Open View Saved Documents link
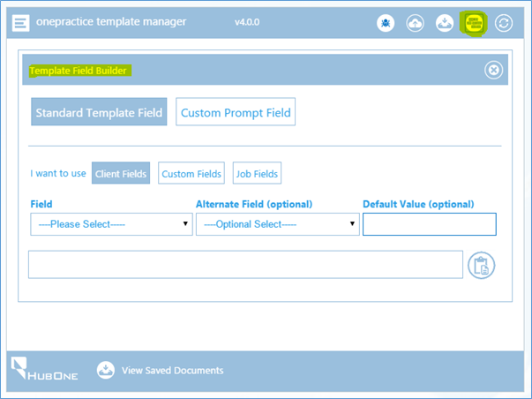Image resolution: width=532 pixels, height=399 pixels. tap(172, 371)
